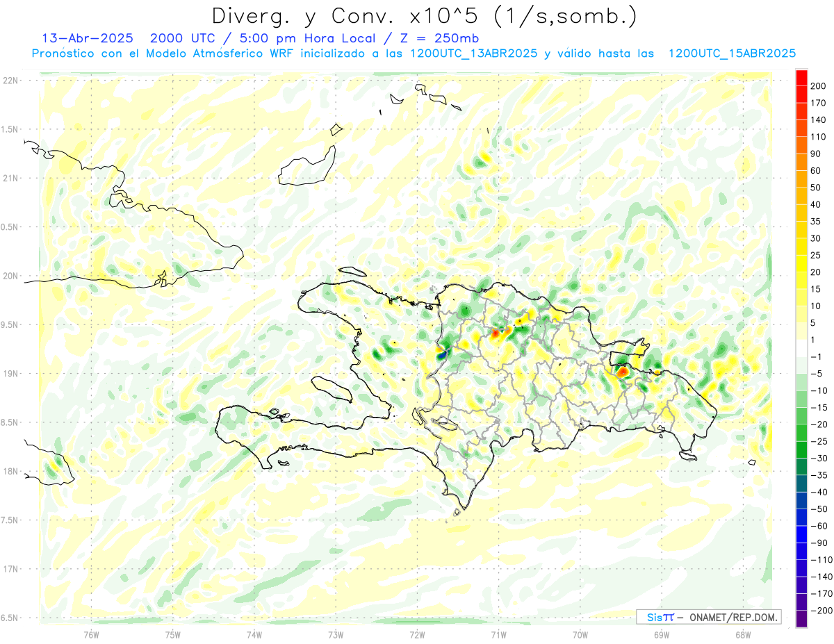Click the red divergence spot near Samaná Bay
The image size is (834, 644).
(623, 372)
